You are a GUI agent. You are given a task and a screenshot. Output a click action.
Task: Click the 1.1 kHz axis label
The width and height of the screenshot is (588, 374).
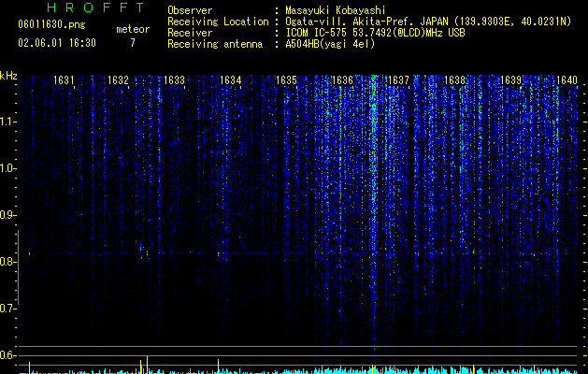click(7, 122)
